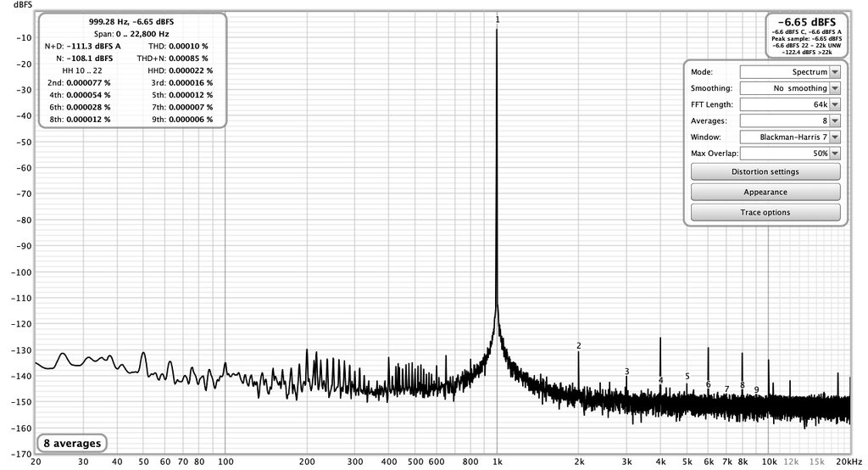
Task: Click the Trace options button
Action: tap(765, 212)
